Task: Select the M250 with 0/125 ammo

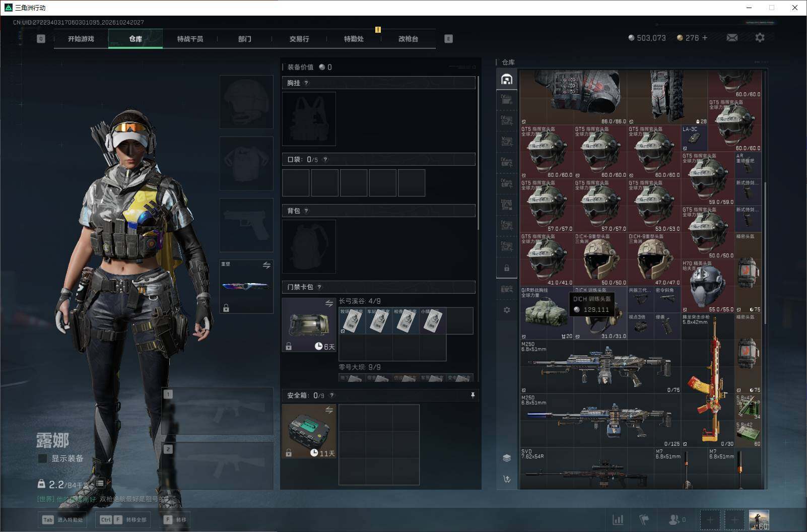Action: (x=600, y=421)
